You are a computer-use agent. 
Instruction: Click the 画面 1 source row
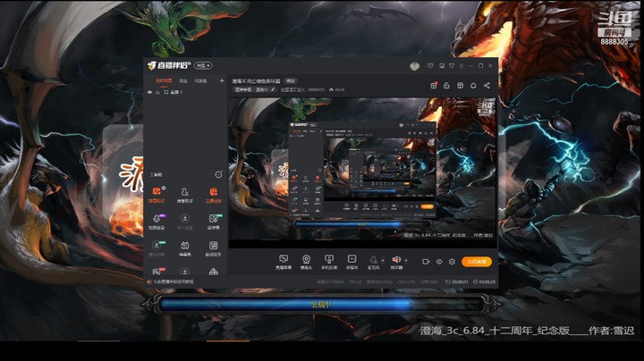coord(185,92)
